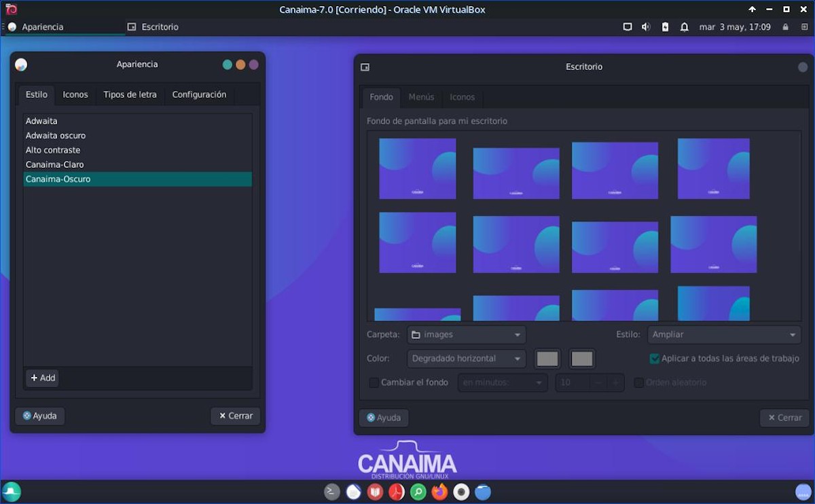Open the green search app in dock
The width and height of the screenshot is (815, 504).
pyautogui.click(x=418, y=492)
